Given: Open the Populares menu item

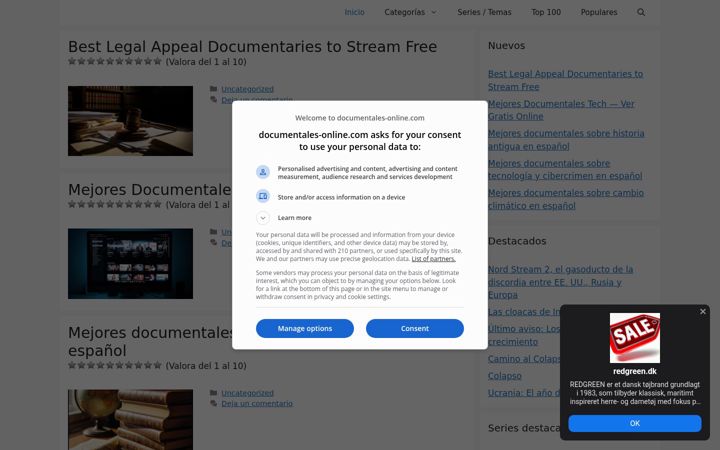Looking at the screenshot, I should click(x=599, y=12).
